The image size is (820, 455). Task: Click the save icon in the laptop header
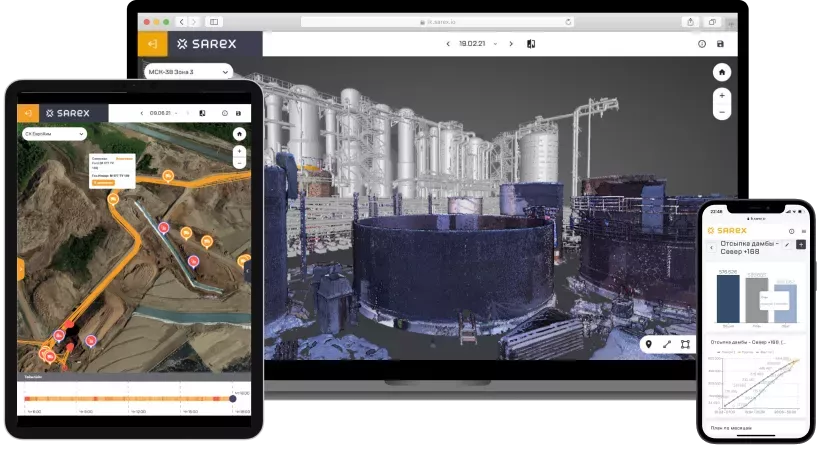point(721,44)
